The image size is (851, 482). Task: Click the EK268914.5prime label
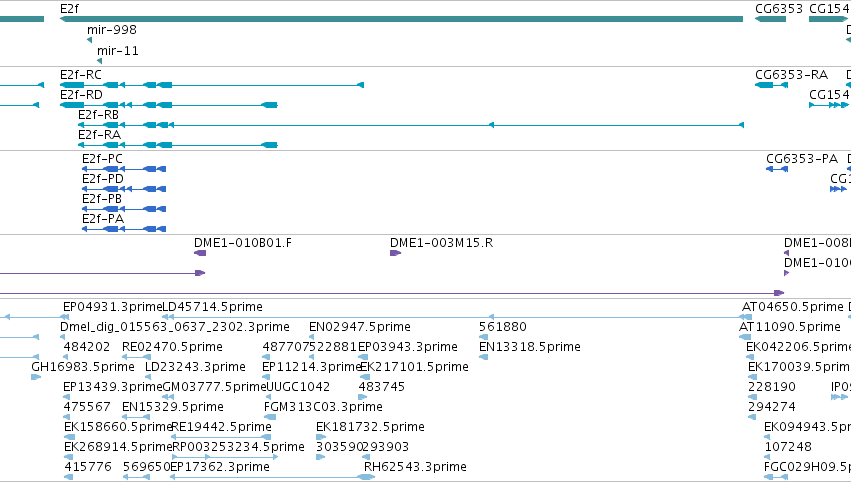point(118,448)
